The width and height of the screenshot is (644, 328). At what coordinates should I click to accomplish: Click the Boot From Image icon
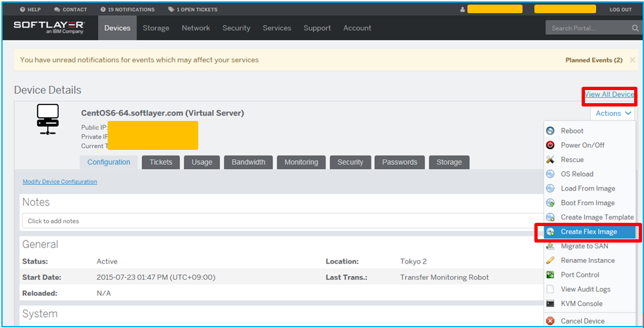pos(550,202)
